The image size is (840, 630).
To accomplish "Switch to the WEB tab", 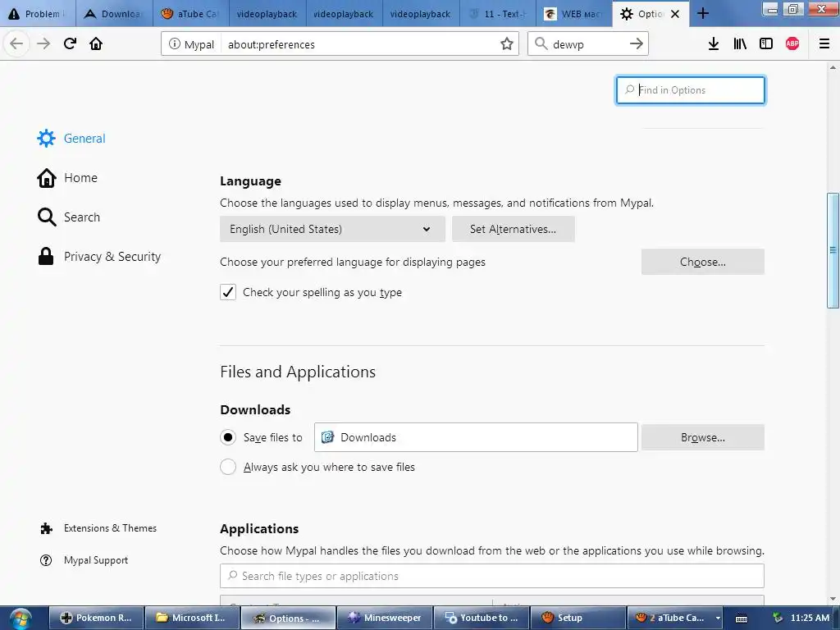I will click(574, 14).
